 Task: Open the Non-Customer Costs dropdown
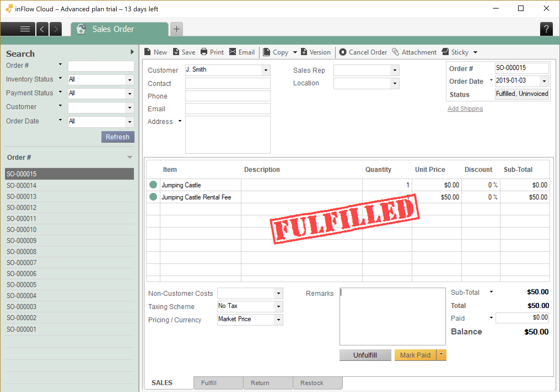click(278, 293)
